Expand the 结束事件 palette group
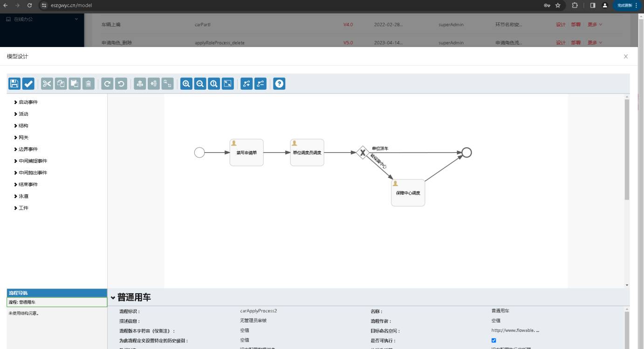Viewport: 644px width, 349px height. (26, 185)
